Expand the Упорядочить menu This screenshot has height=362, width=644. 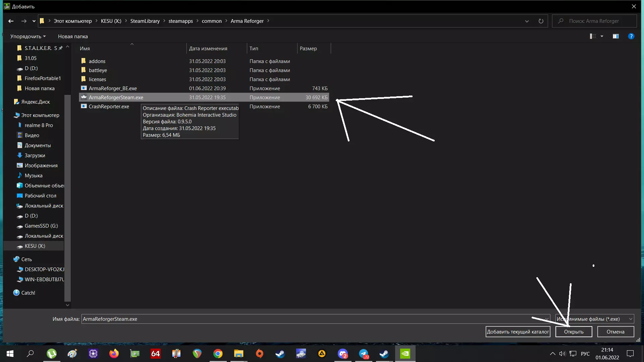pos(28,36)
